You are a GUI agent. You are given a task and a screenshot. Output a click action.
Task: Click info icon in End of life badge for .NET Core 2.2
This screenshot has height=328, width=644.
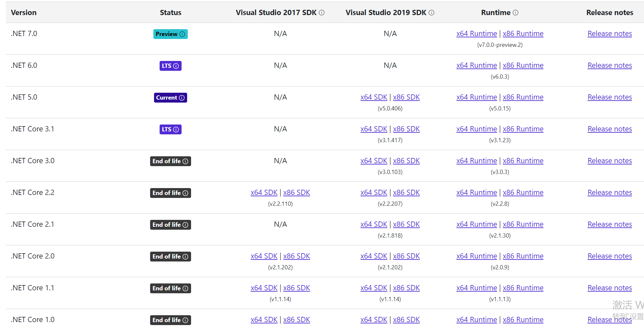(185, 193)
